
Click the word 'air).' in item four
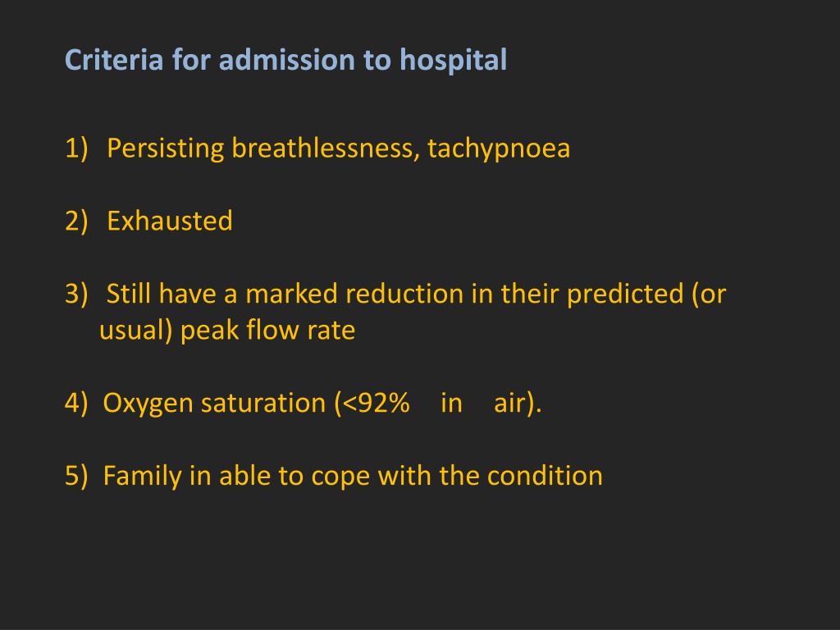[x=518, y=404]
